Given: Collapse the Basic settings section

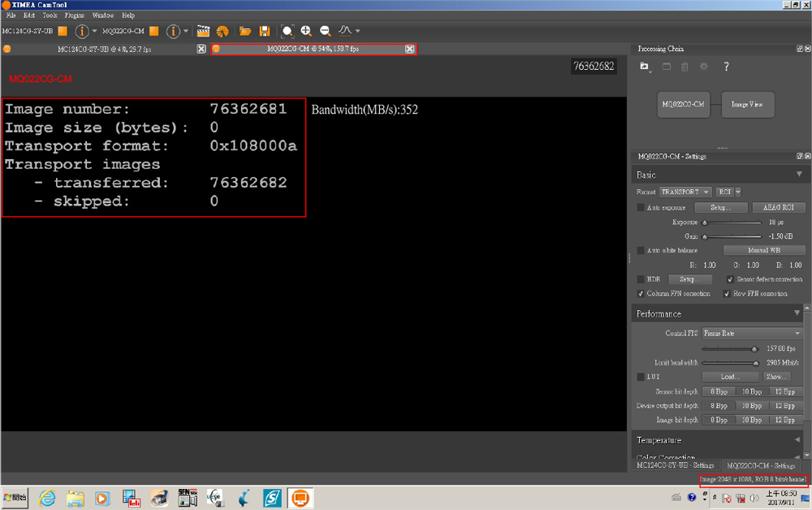Looking at the screenshot, I should coord(799,175).
